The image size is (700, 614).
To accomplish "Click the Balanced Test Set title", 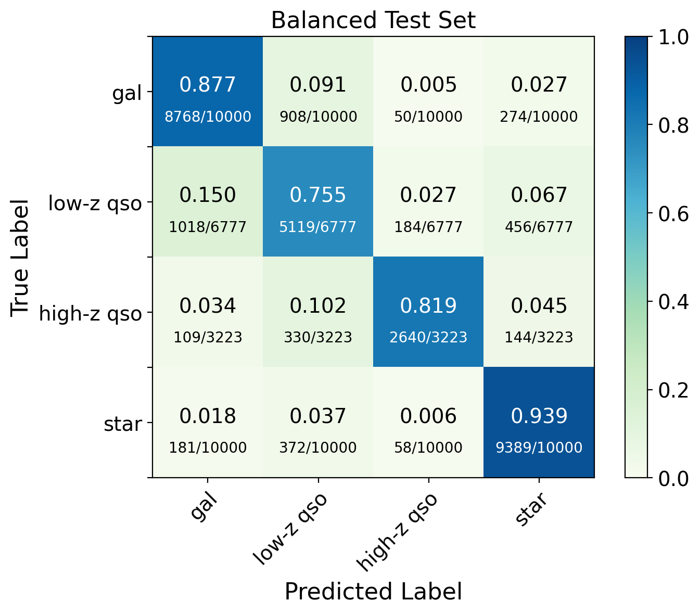I will point(373,21).
